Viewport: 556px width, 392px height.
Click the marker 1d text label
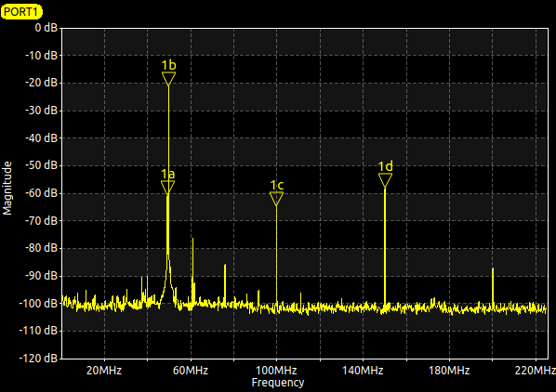click(x=386, y=166)
